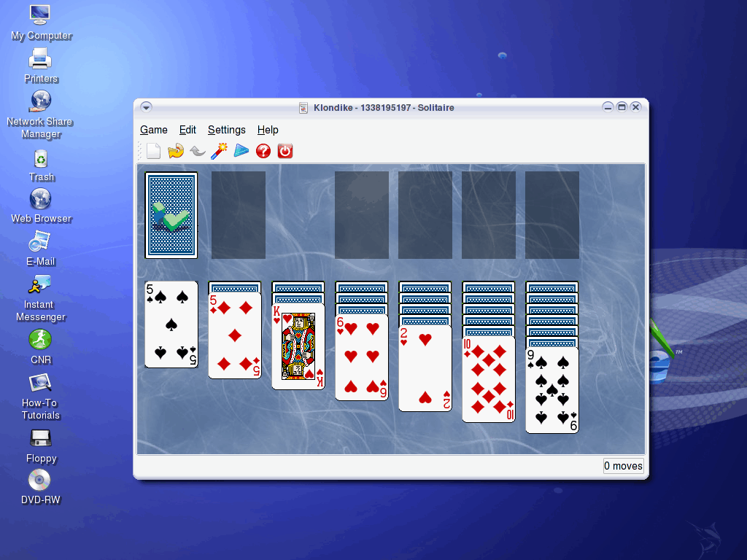This screenshot has height=560, width=747.
Task: Get a hint using the magic wand icon
Action: [x=219, y=151]
